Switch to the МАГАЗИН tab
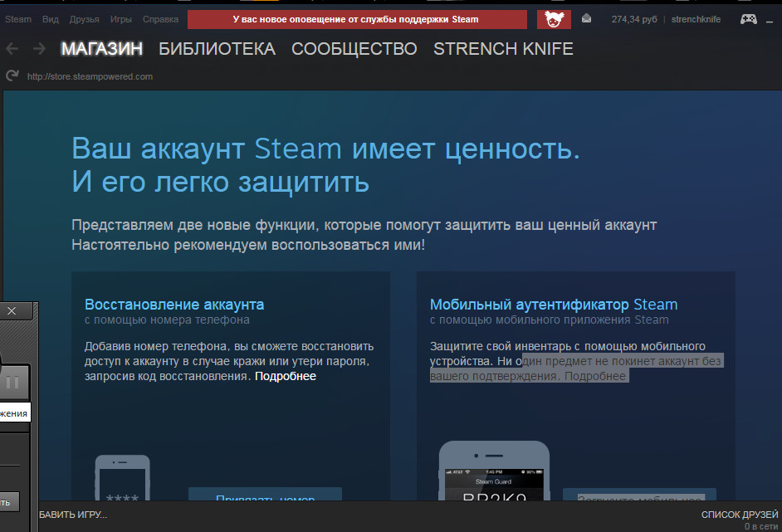The image size is (782, 532). (x=102, y=49)
